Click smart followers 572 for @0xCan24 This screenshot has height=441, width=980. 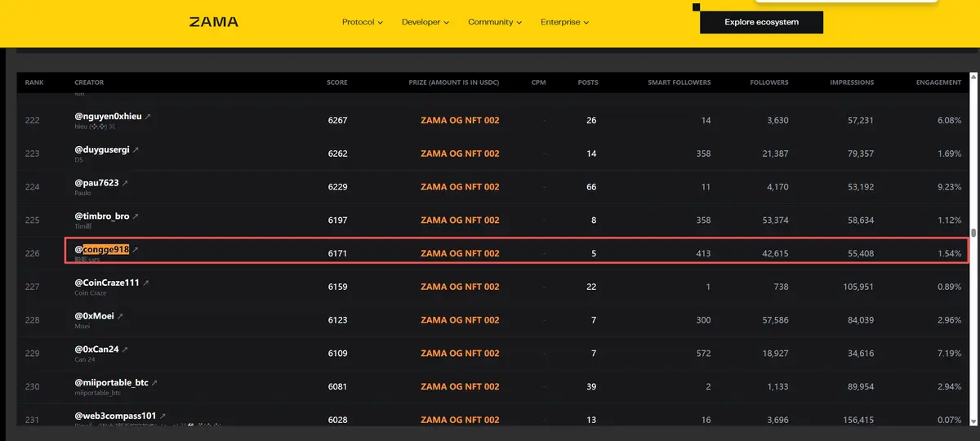[x=702, y=354]
